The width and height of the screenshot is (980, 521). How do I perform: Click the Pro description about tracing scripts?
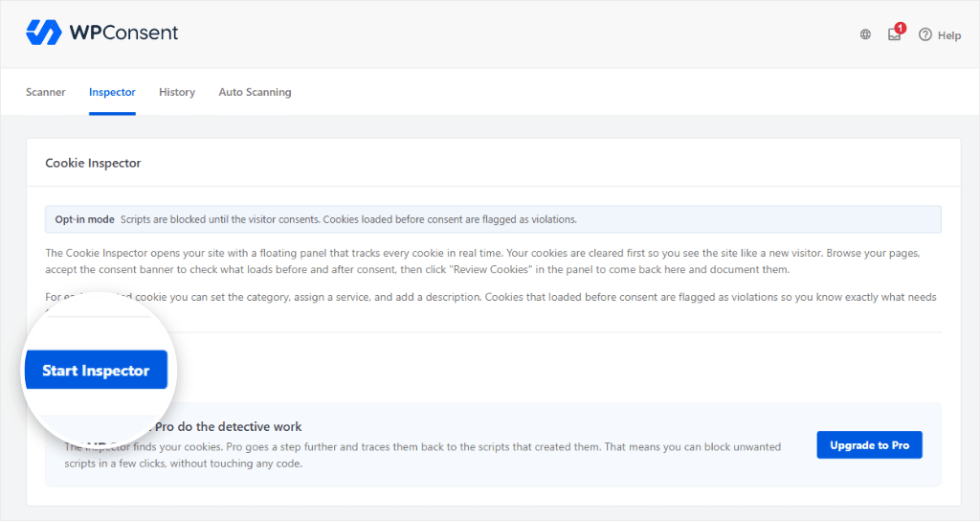point(422,455)
